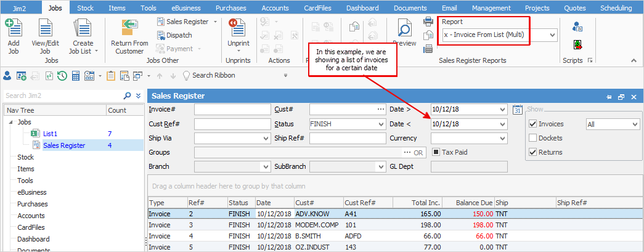Click the fax icon below the printer

(428, 49)
